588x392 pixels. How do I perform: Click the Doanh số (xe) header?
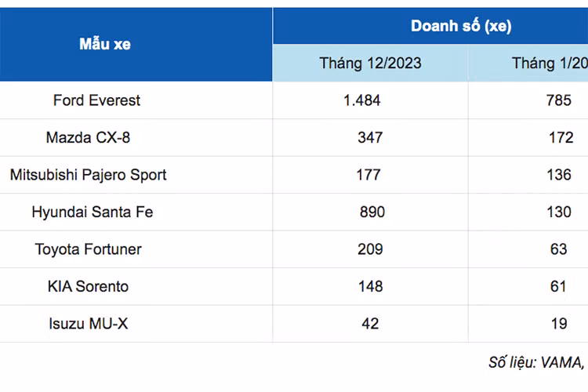pos(461,27)
